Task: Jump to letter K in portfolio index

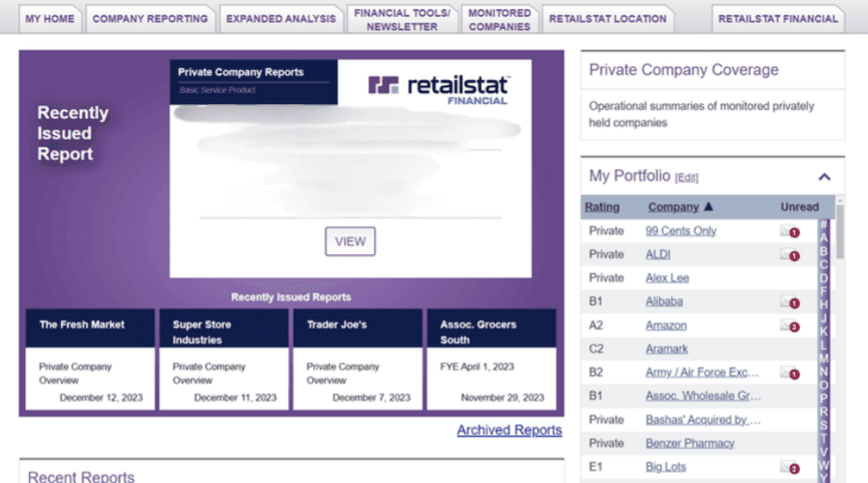Action: tap(823, 331)
